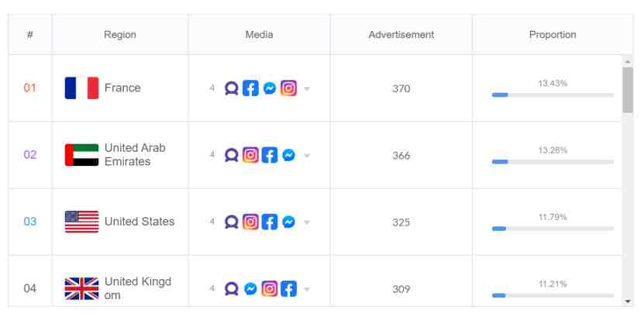
Task: Click the United Arab Emirates flag
Action: tap(81, 155)
